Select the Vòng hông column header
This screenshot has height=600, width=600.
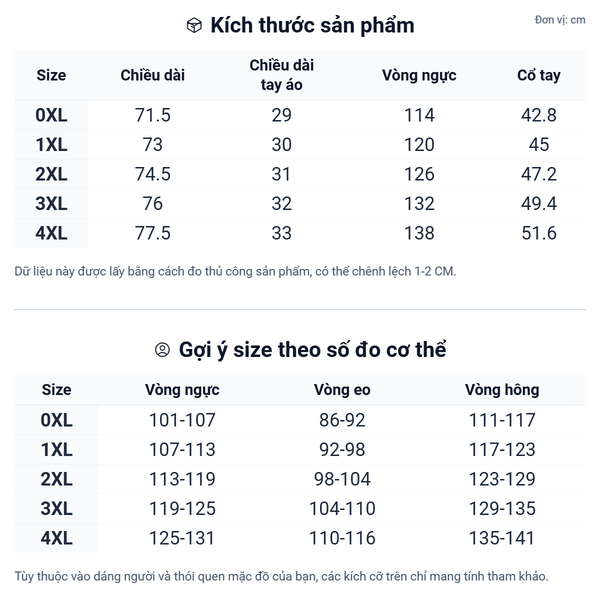tap(501, 390)
